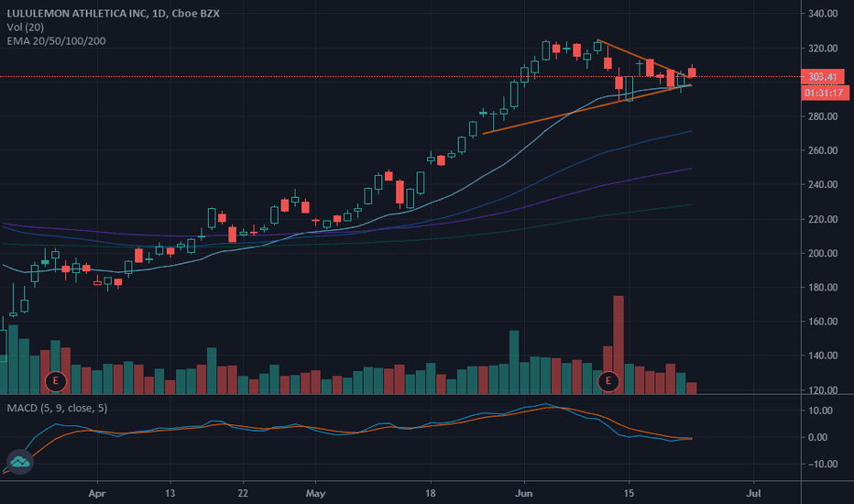Click the 15 date axis label

point(629,493)
